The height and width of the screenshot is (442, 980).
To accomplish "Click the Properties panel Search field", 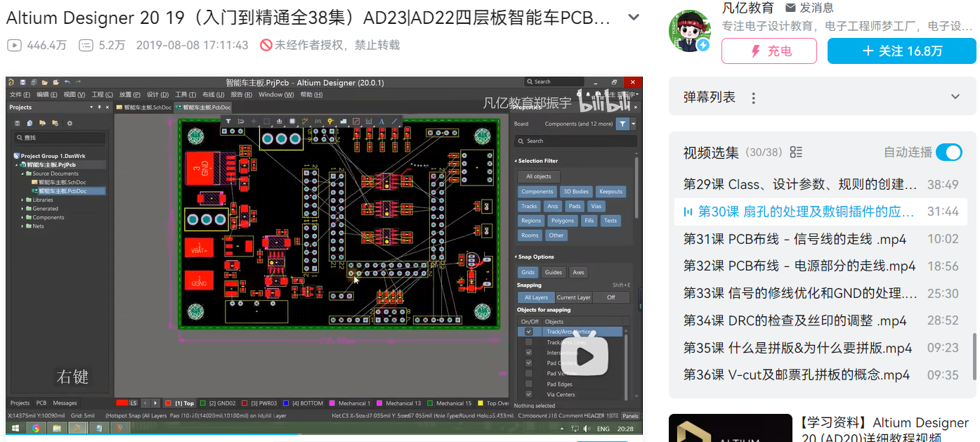I will [577, 141].
